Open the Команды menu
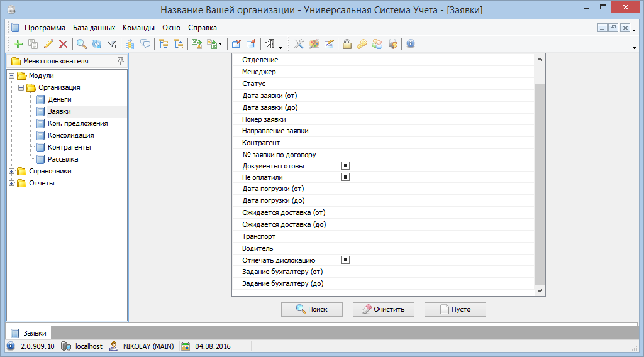Viewport: 644px width, 357px height. (x=138, y=28)
